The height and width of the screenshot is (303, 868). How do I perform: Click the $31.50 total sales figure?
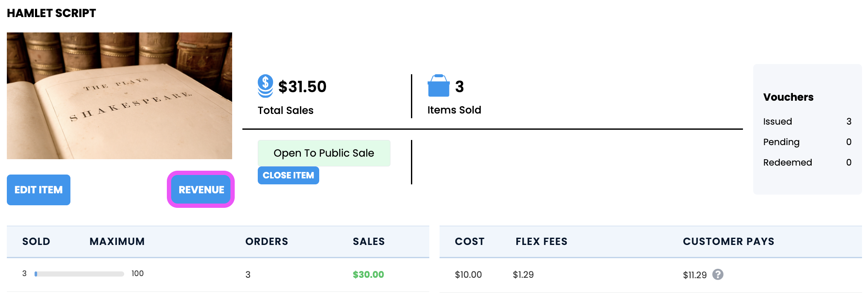[302, 87]
